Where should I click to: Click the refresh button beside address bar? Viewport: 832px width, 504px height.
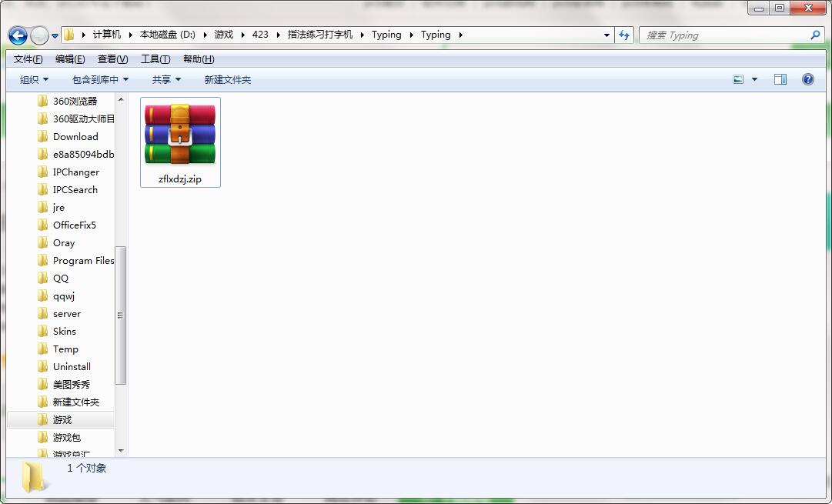coord(624,35)
